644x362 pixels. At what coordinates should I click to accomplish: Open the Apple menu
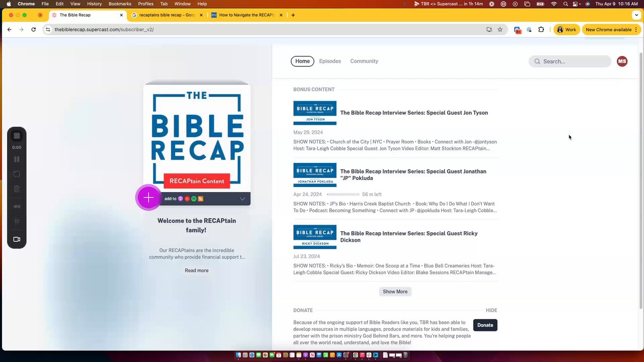[9, 4]
